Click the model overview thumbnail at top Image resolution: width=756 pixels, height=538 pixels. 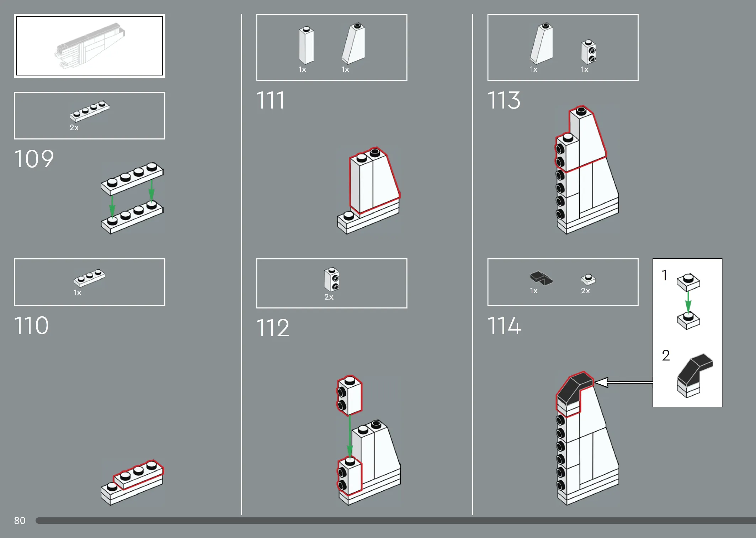[x=90, y=46]
